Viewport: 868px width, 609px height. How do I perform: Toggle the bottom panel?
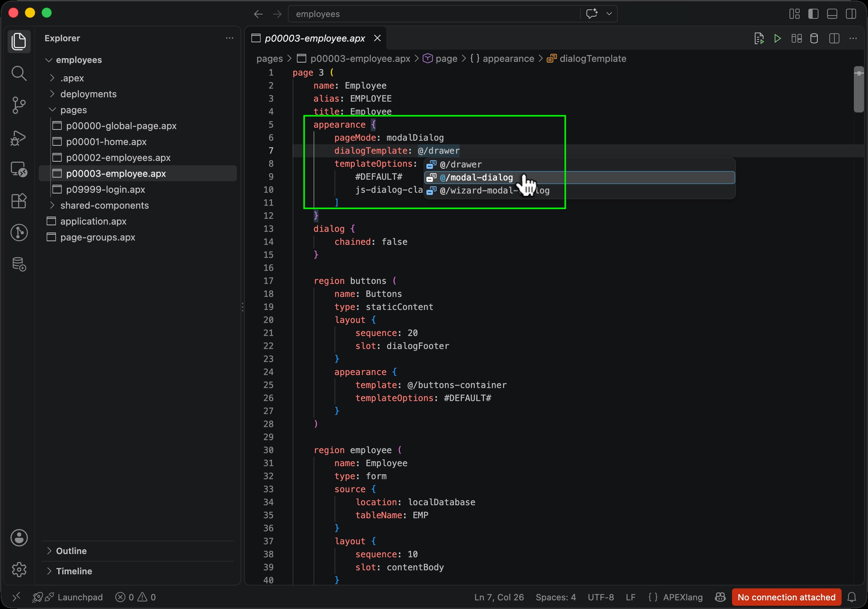[x=832, y=14]
